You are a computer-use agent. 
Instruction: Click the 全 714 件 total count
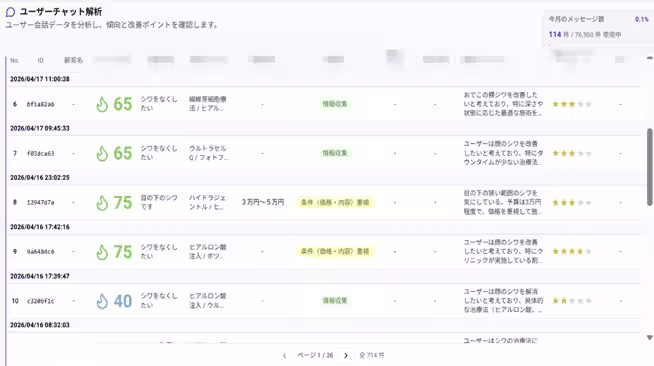coord(372,356)
